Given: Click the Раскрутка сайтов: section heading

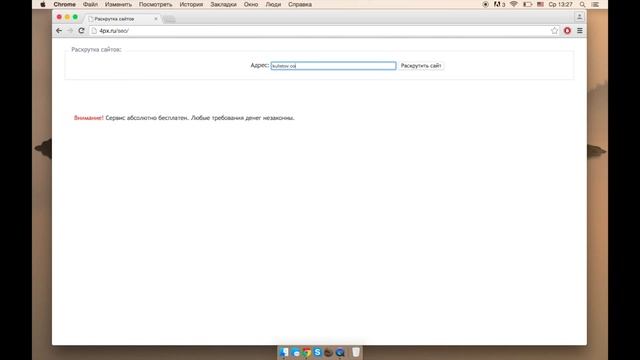Looking at the screenshot, I should 96,49.
